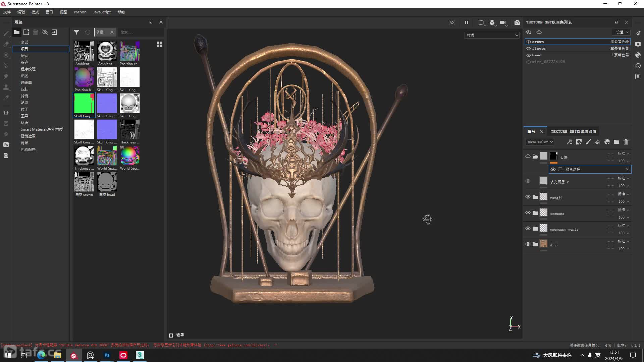Select the Material picker tool
This screenshot has height=362, width=644.
pyautogui.click(x=6, y=98)
